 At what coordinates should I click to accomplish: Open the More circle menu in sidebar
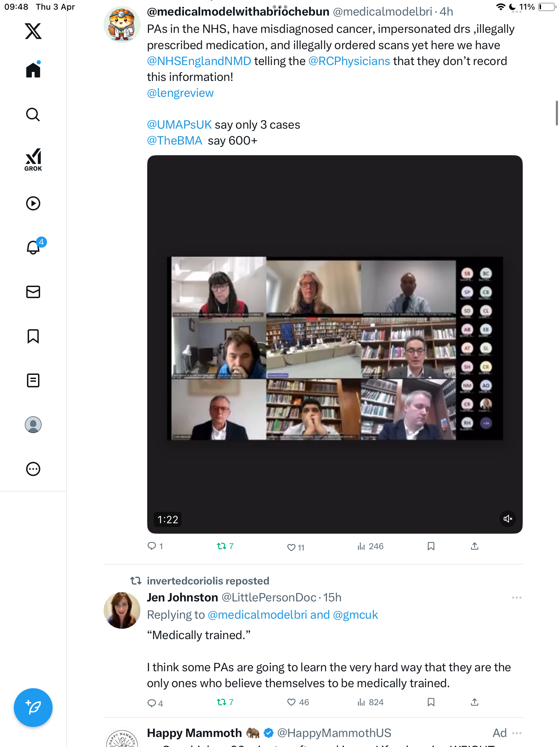point(33,469)
